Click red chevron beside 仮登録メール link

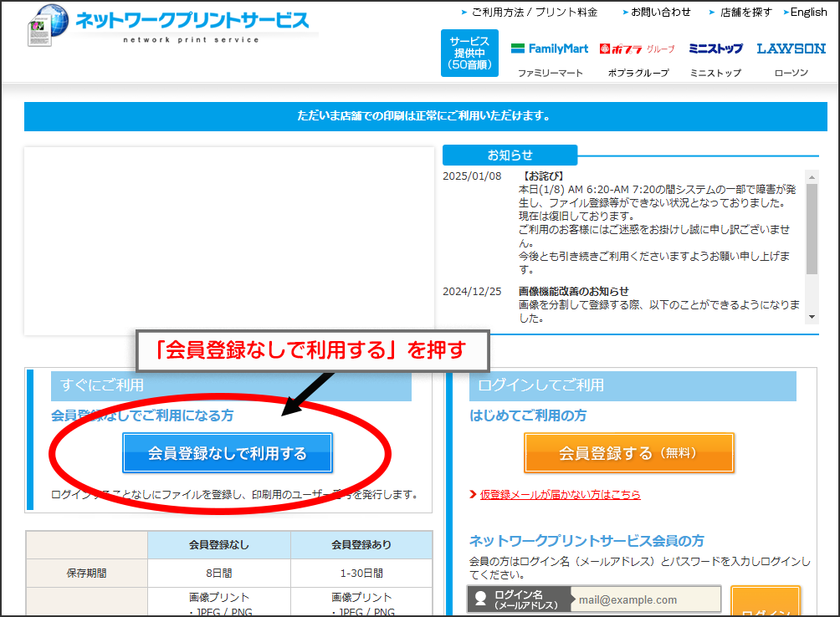(x=474, y=495)
